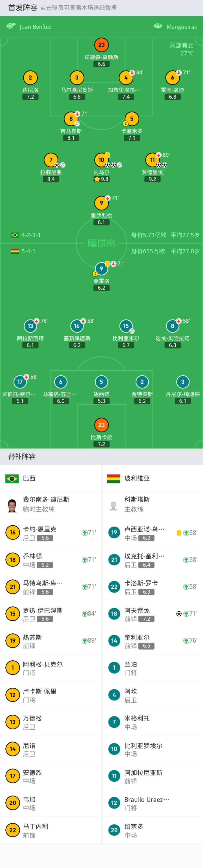Open substitute goalkeeper Alisson Becker entry
The width and height of the screenshot is (203, 868).
pyautogui.click(x=50, y=668)
